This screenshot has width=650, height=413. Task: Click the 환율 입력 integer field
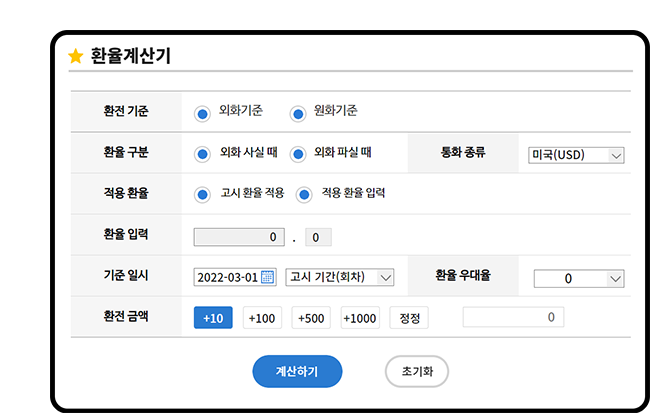[239, 237]
